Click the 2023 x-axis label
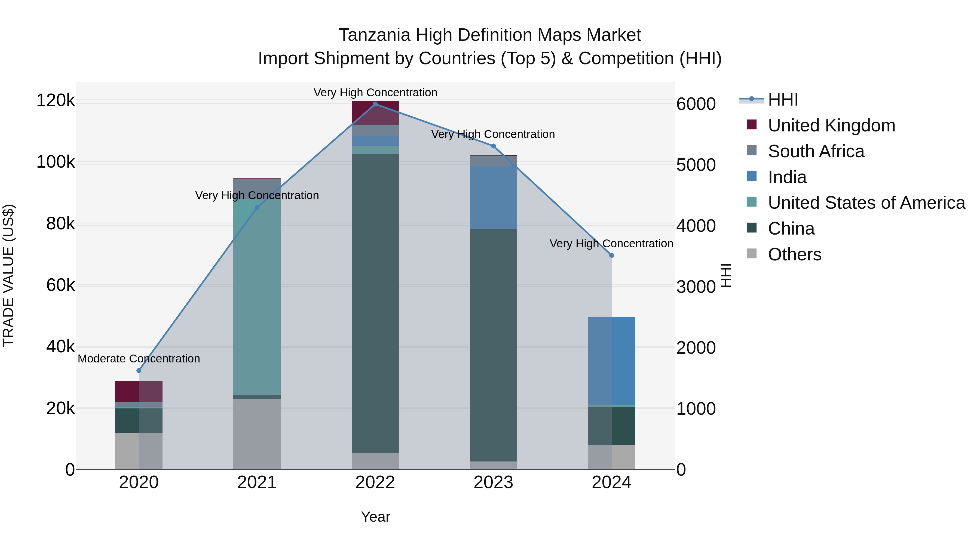The image size is (980, 551). click(x=494, y=482)
